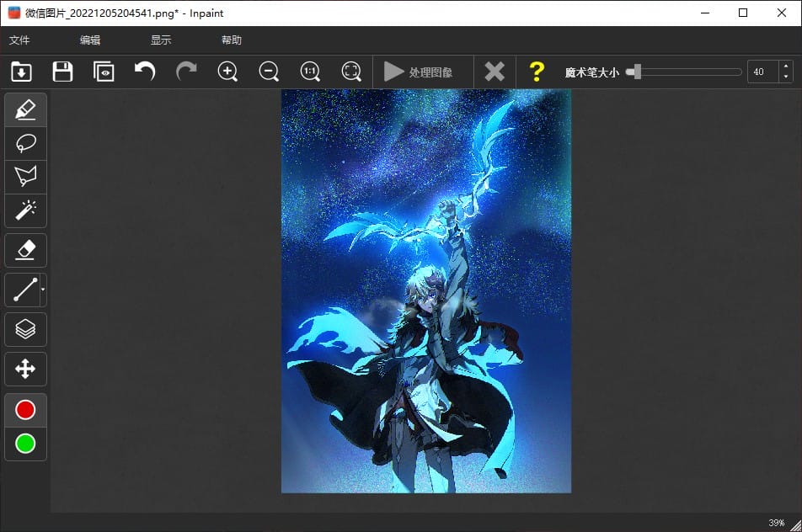Set zoom to 1:1 actual size

(310, 72)
